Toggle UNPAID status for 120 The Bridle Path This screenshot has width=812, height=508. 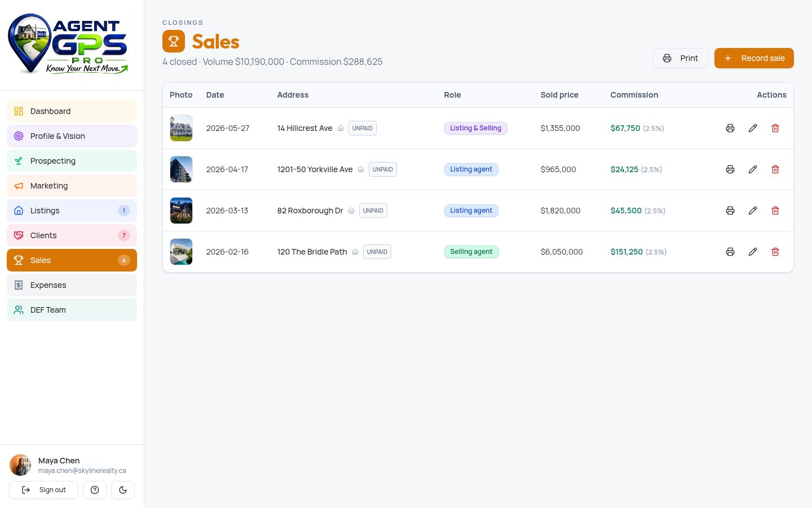(377, 252)
